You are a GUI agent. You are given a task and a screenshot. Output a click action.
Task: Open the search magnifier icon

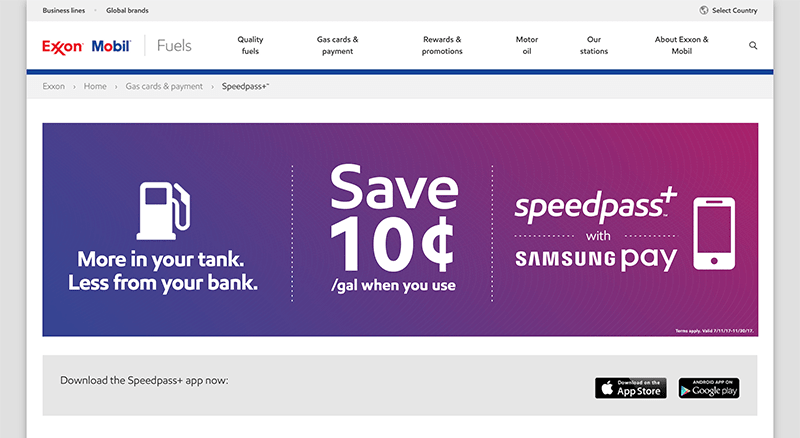click(753, 45)
